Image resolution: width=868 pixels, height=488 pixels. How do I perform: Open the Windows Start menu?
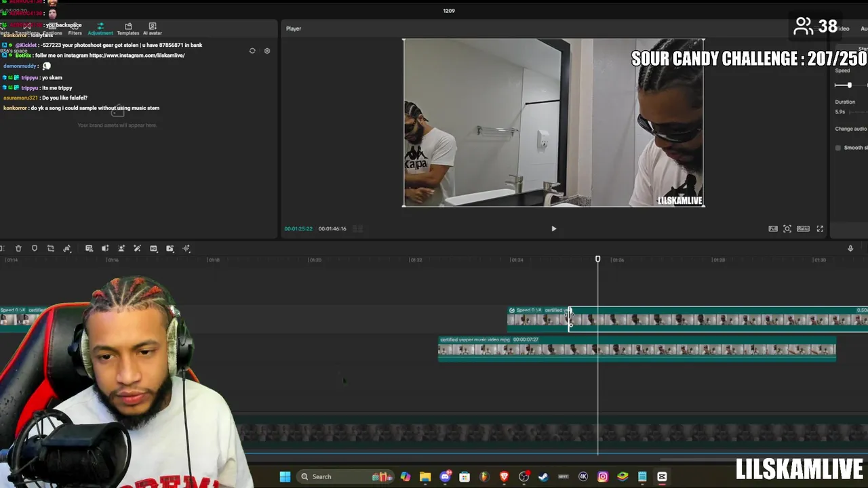[285, 476]
